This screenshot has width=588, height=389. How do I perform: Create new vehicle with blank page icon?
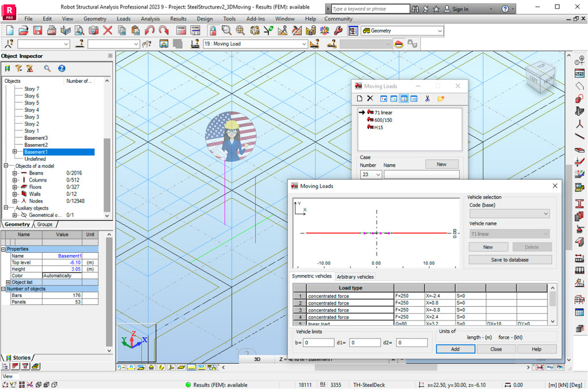[x=359, y=98]
